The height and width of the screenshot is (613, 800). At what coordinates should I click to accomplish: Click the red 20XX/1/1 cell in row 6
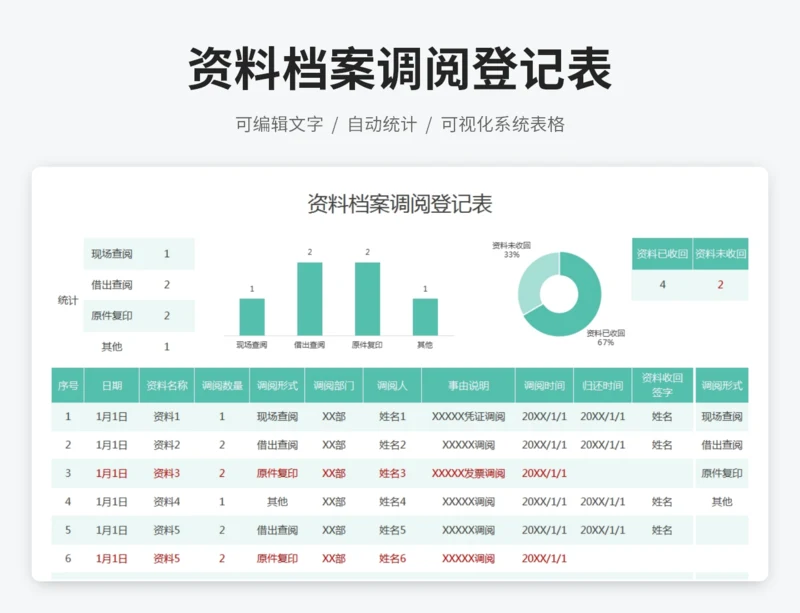coord(544,558)
